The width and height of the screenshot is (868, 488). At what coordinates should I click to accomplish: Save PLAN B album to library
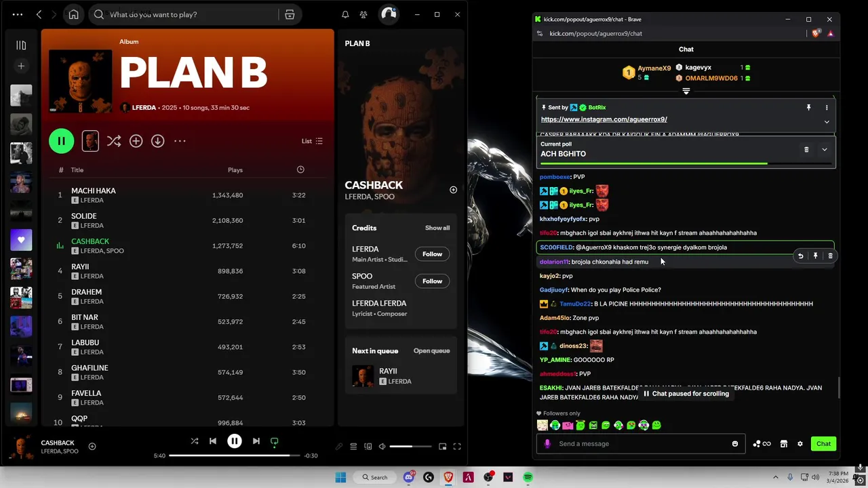pos(136,141)
